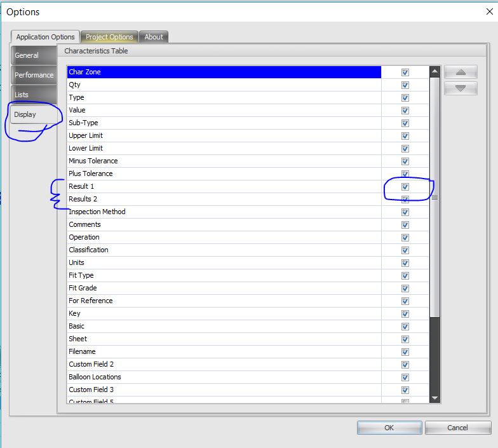Select the Results 2 row
This screenshot has height=448, width=498.
[222, 200]
